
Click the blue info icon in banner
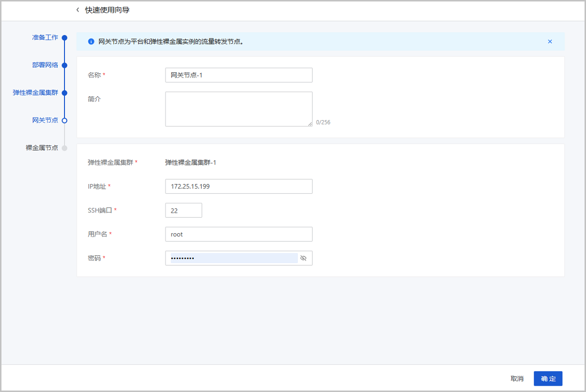(x=91, y=42)
